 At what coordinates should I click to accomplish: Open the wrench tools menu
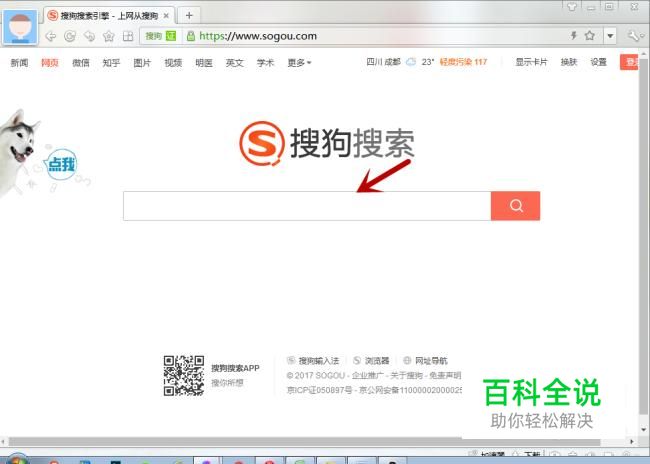click(634, 36)
